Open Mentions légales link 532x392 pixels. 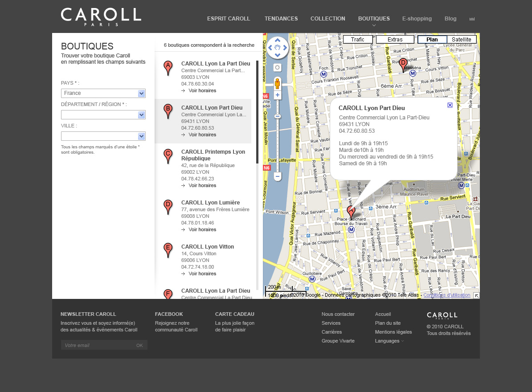[x=393, y=331]
